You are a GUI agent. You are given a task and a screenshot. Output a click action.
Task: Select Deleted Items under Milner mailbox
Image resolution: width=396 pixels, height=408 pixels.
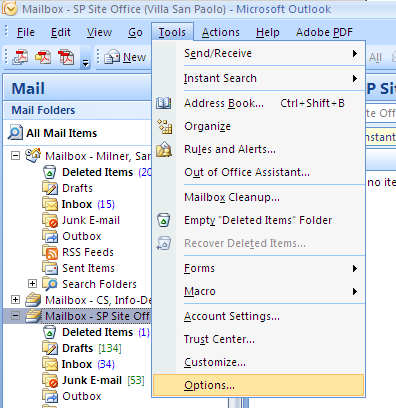[97, 172]
